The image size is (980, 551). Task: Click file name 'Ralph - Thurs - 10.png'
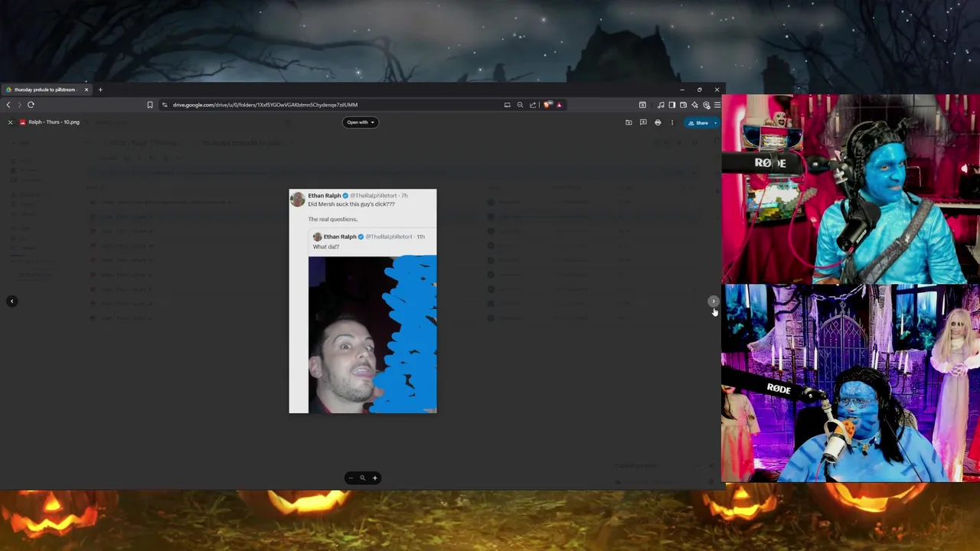pyautogui.click(x=54, y=122)
